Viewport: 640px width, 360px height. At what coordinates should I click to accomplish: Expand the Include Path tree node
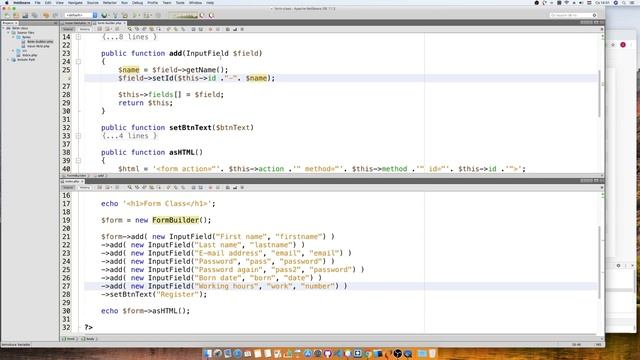pyautogui.click(x=8, y=60)
